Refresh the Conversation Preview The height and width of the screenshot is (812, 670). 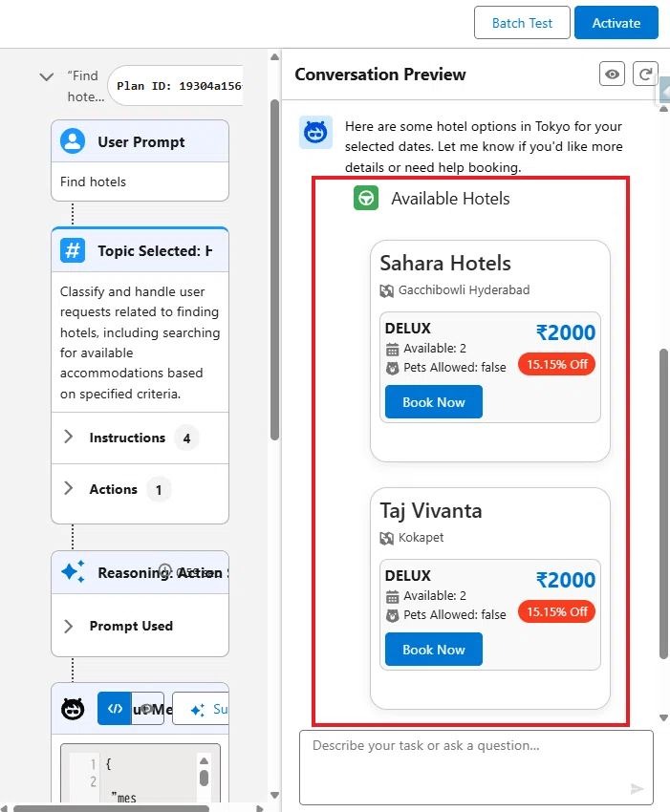coord(645,75)
